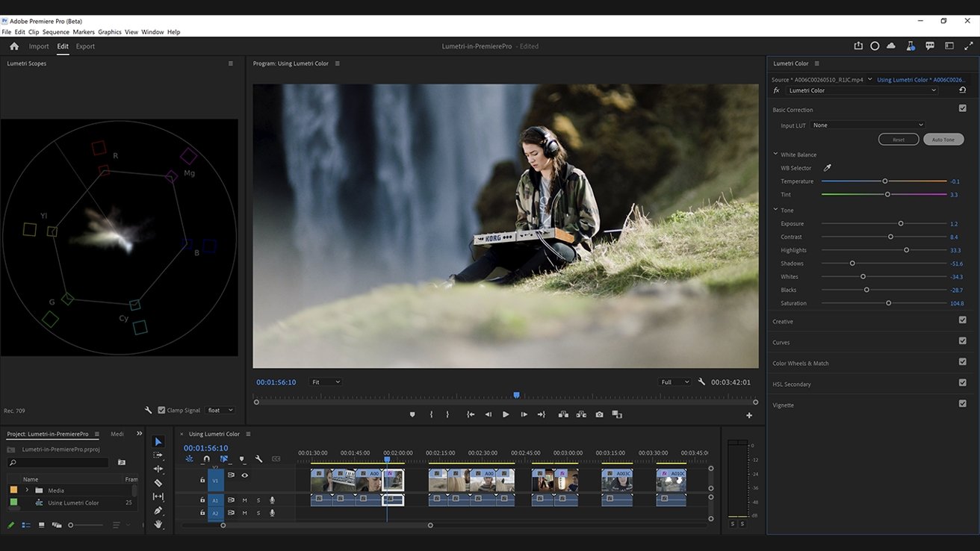
Task: Click the Reset button in Basic Correction
Action: pyautogui.click(x=898, y=140)
